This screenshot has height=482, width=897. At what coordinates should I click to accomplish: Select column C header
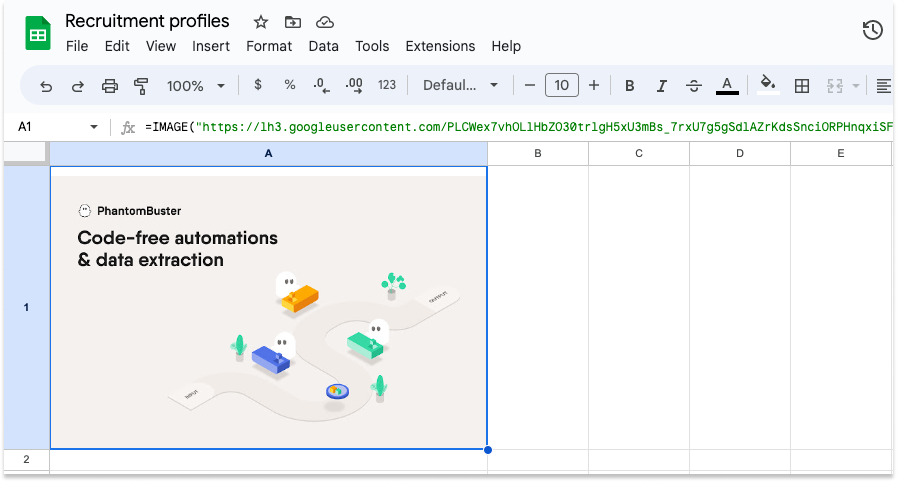click(639, 153)
